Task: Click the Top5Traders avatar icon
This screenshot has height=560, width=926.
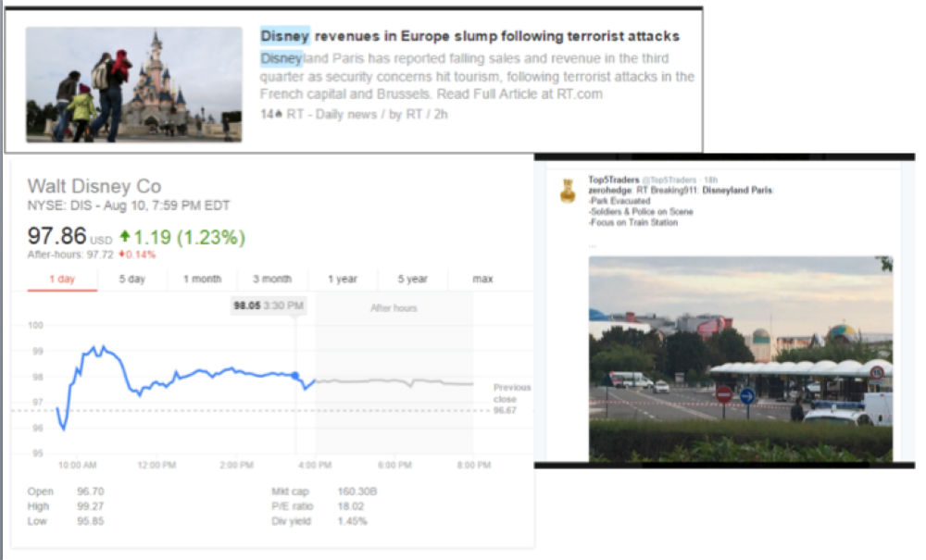Action: 568,191
